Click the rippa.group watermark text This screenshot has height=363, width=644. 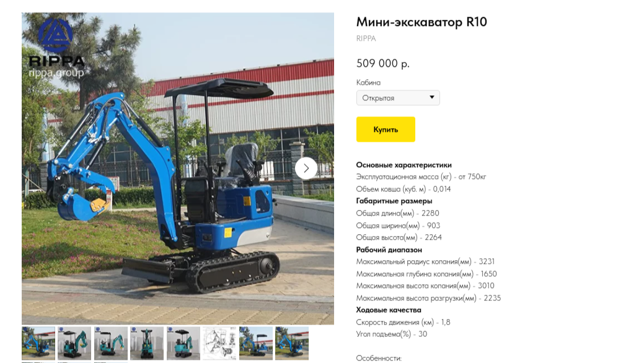[56, 73]
